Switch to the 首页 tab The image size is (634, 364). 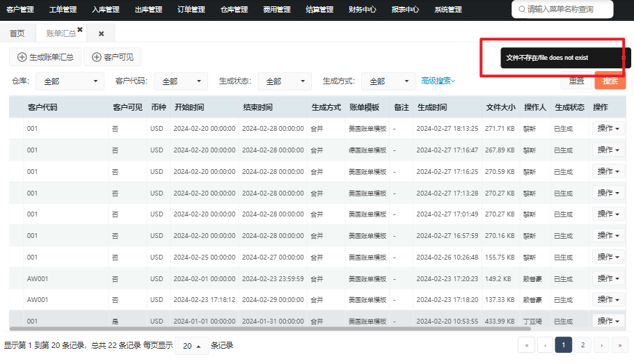(17, 33)
